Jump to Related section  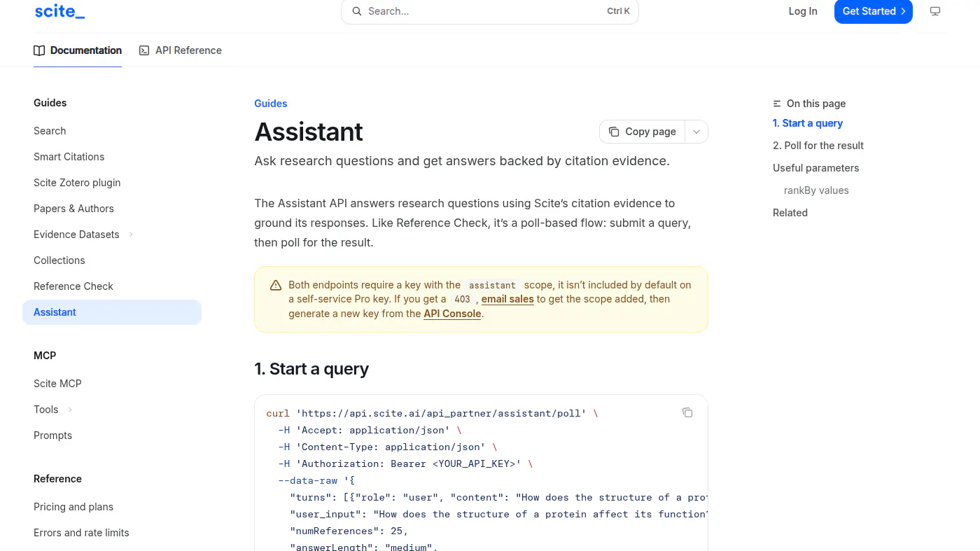pos(790,213)
